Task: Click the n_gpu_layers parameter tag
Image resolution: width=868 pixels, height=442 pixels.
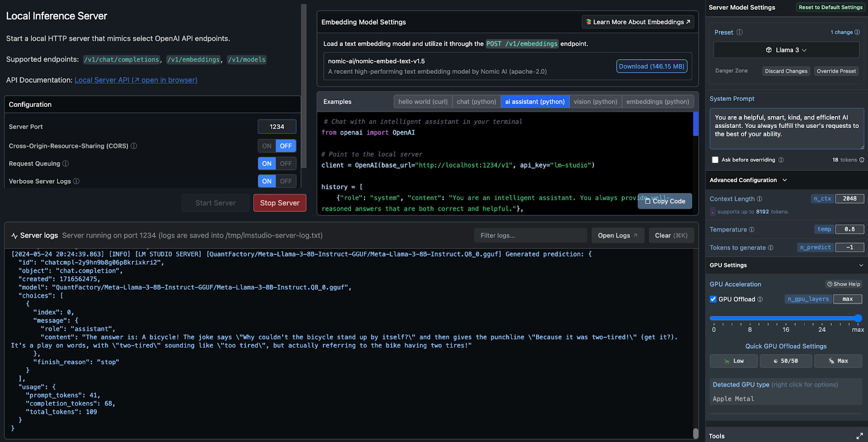Action: pyautogui.click(x=808, y=299)
